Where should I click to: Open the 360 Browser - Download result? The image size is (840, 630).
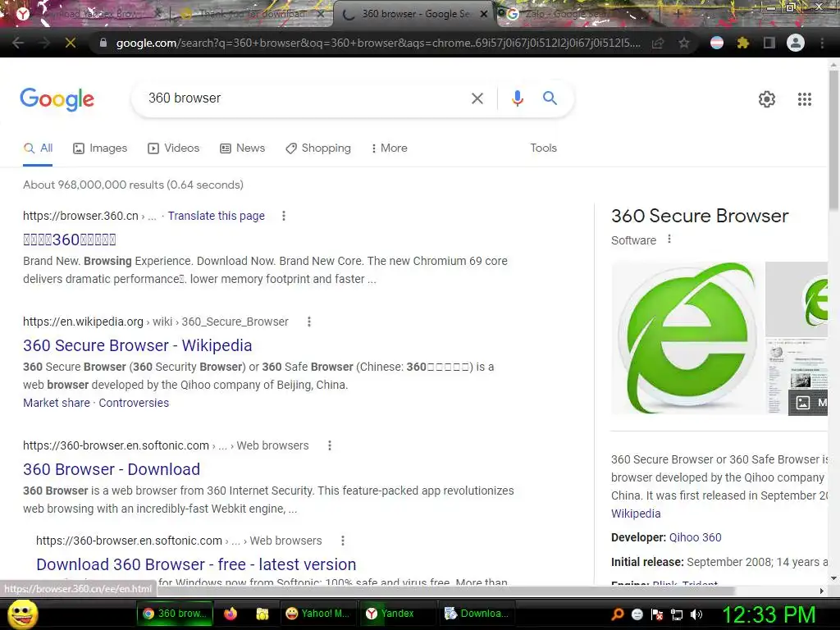112,469
